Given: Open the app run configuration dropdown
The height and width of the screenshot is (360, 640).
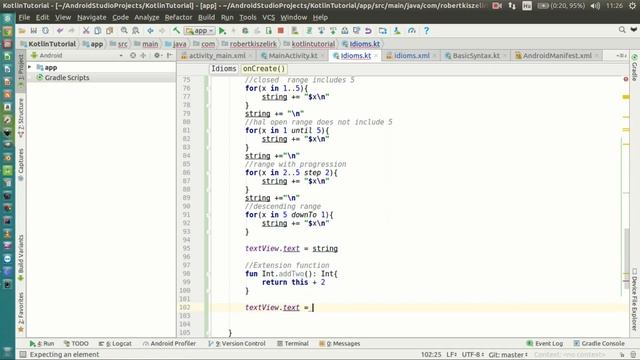Looking at the screenshot, I should (x=200, y=31).
